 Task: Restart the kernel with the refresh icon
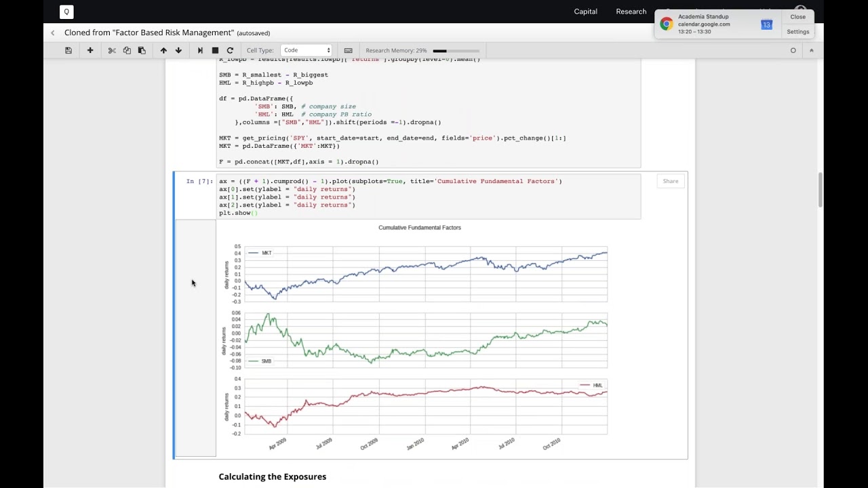(230, 50)
